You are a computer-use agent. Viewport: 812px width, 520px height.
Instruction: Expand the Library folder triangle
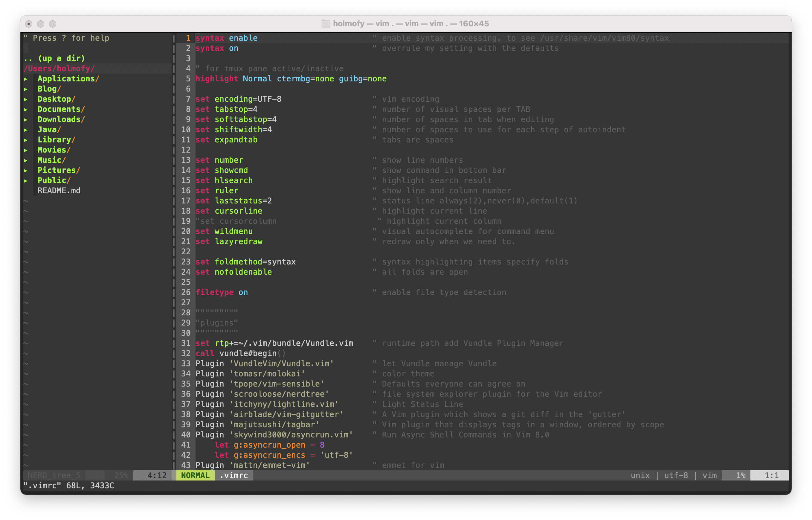(26, 140)
